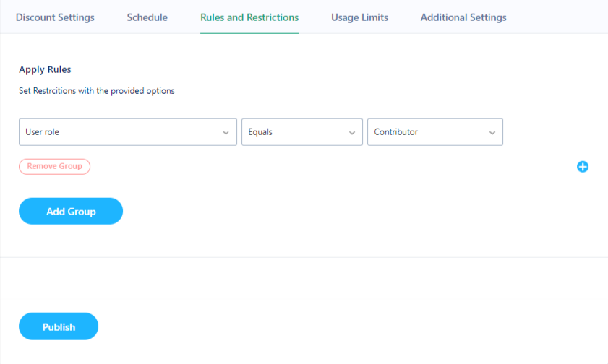Open the Additional Settings tab
608x364 pixels.
[463, 17]
